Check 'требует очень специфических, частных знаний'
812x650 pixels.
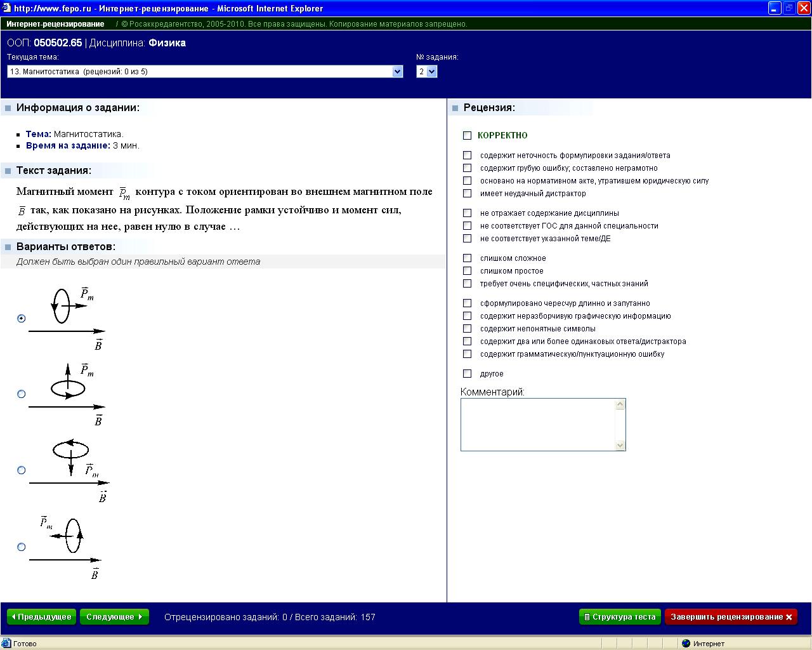(x=468, y=283)
